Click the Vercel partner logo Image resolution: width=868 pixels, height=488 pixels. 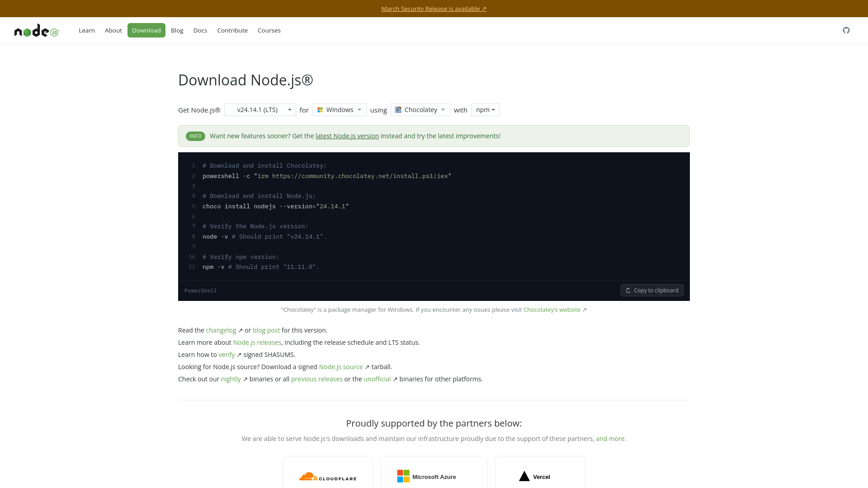(534, 477)
